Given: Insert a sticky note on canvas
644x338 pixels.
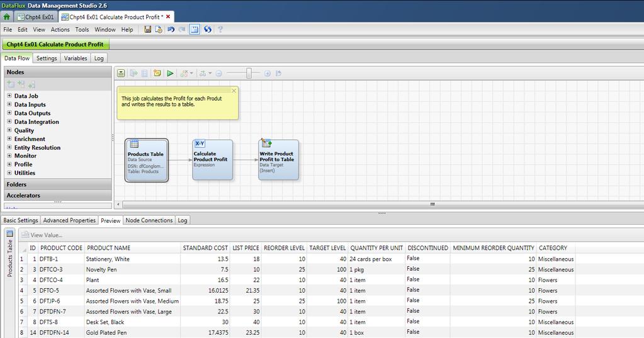Looking at the screenshot, I should point(157,73).
